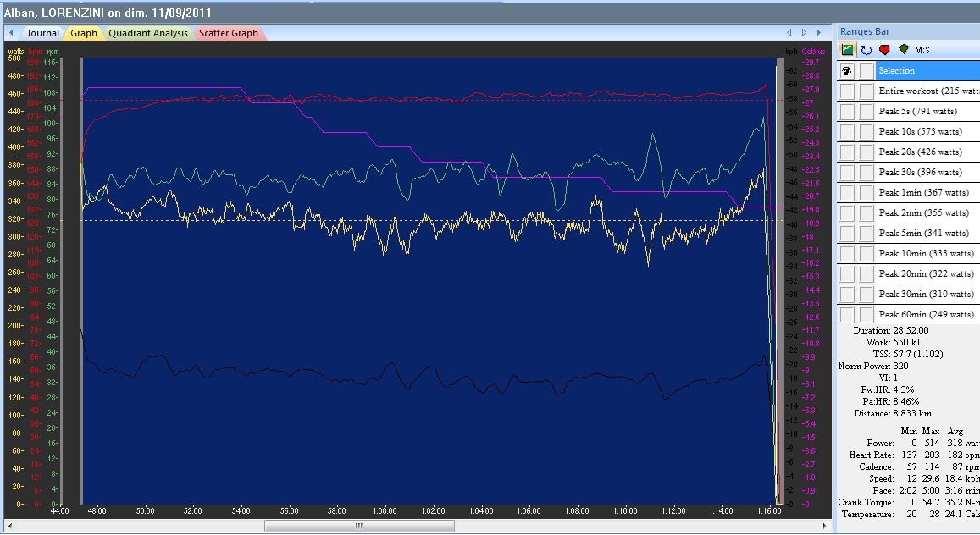The image size is (980, 535).
Task: Tick the second checkbox beside Peak 5s
Action: [x=866, y=112]
